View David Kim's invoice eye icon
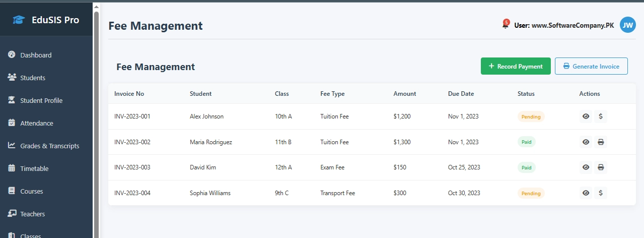The image size is (644, 238). [x=586, y=167]
